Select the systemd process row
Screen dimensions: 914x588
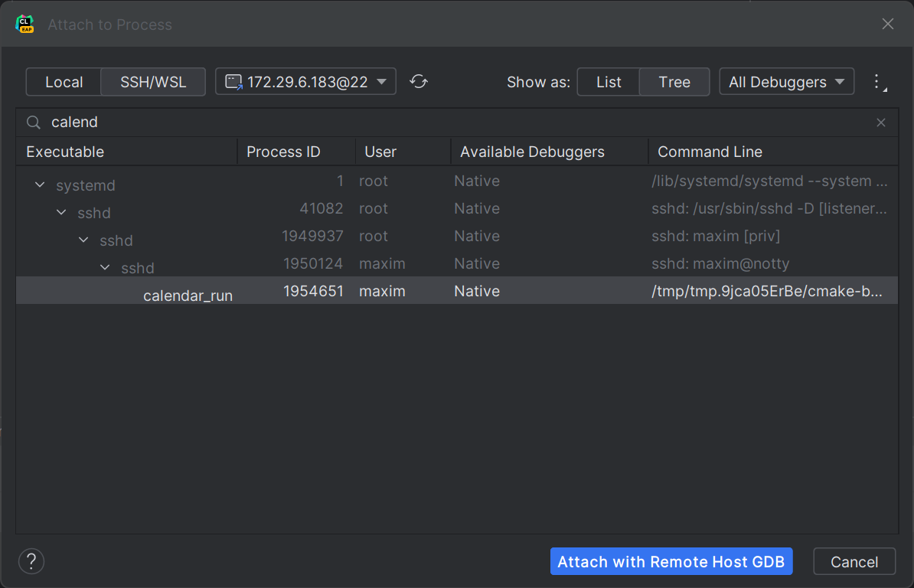pyautogui.click(x=457, y=181)
